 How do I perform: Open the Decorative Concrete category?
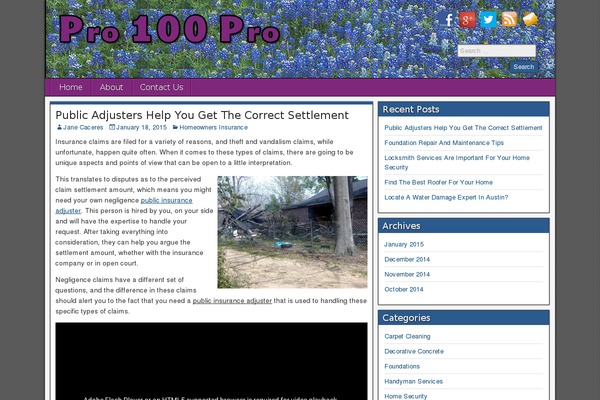coord(414,351)
